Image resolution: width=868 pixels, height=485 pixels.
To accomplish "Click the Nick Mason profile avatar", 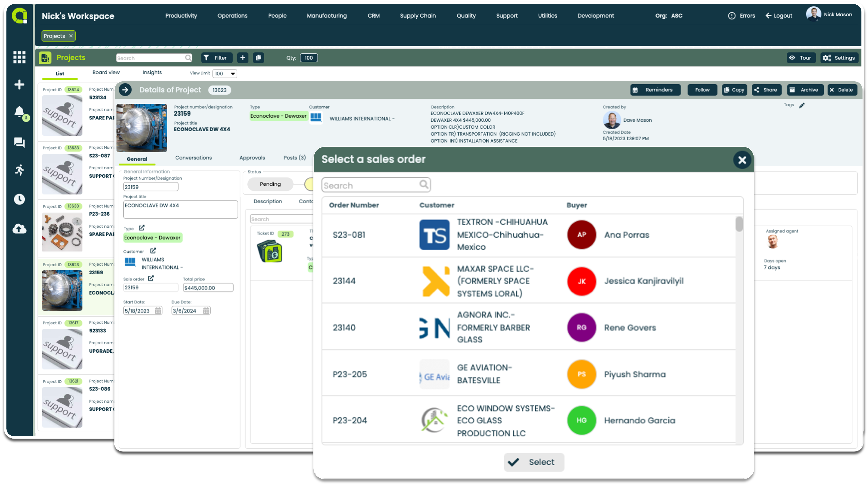I will (813, 15).
